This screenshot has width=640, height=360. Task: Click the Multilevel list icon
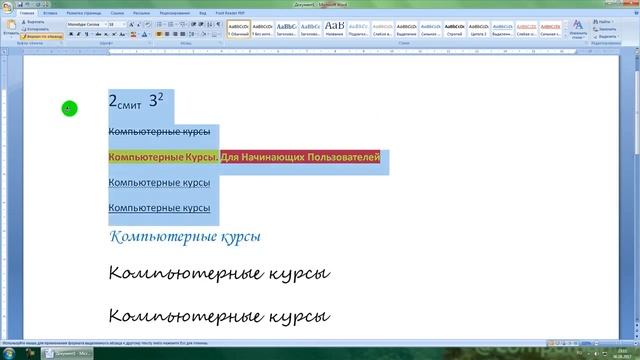click(182, 24)
